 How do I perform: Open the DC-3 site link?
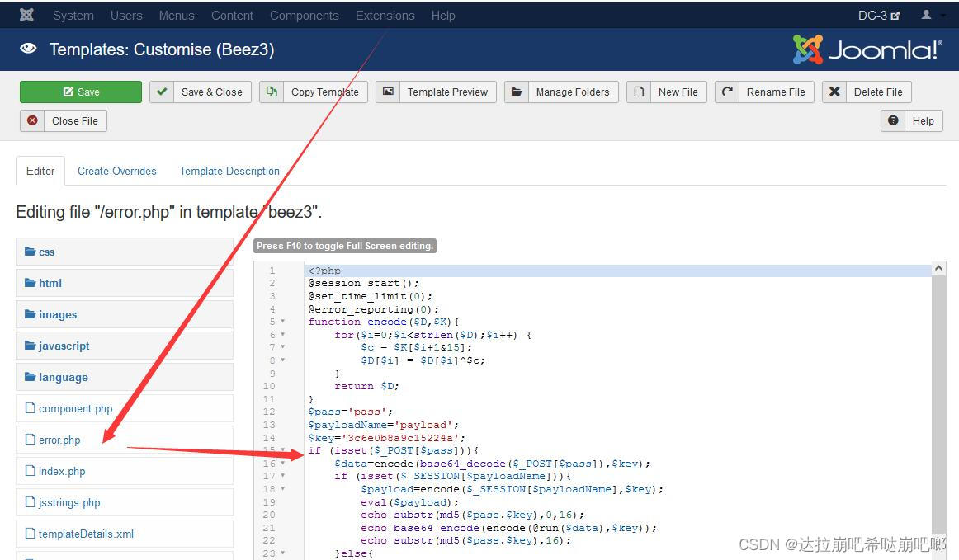(878, 16)
